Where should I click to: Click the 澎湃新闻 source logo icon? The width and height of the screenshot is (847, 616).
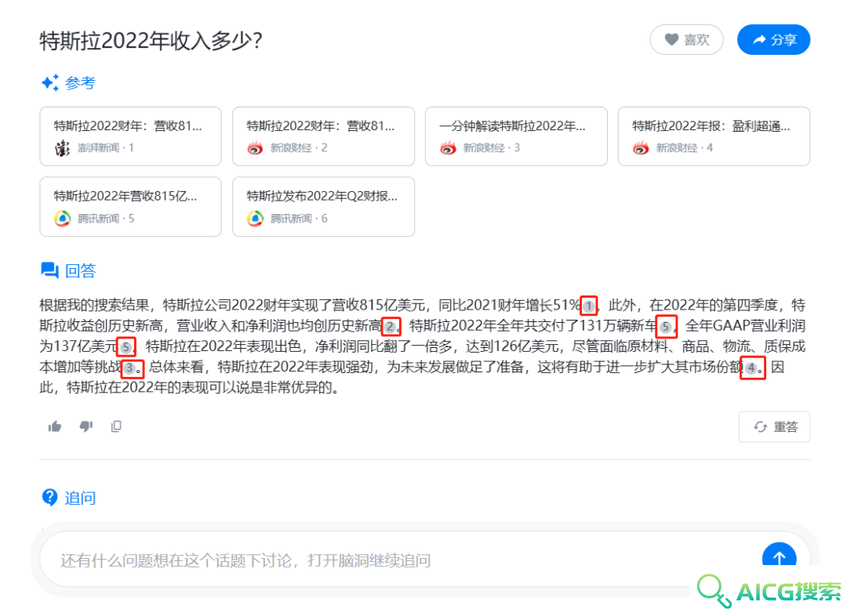click(x=63, y=148)
